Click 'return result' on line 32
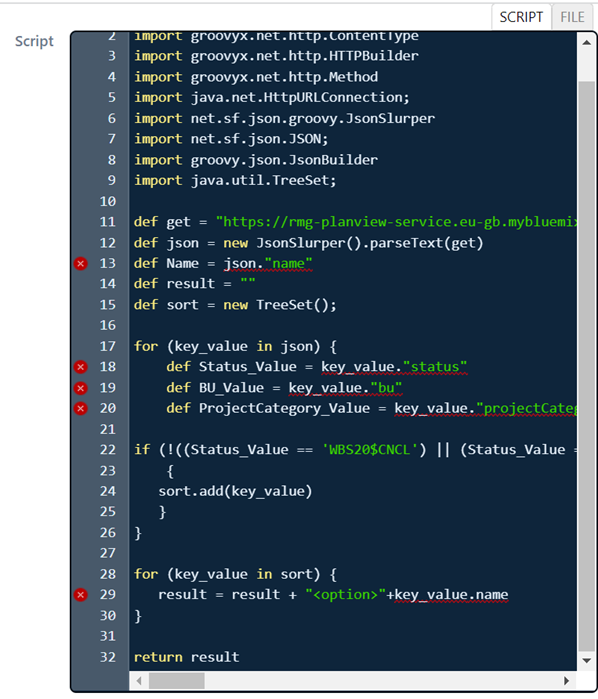This screenshot has height=699, width=598. point(187,657)
